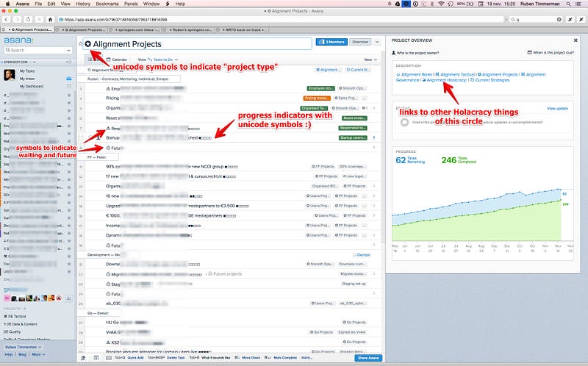Open the Alignment Tactical link in the description
Viewport: 588px width, 366px height.
(x=455, y=75)
